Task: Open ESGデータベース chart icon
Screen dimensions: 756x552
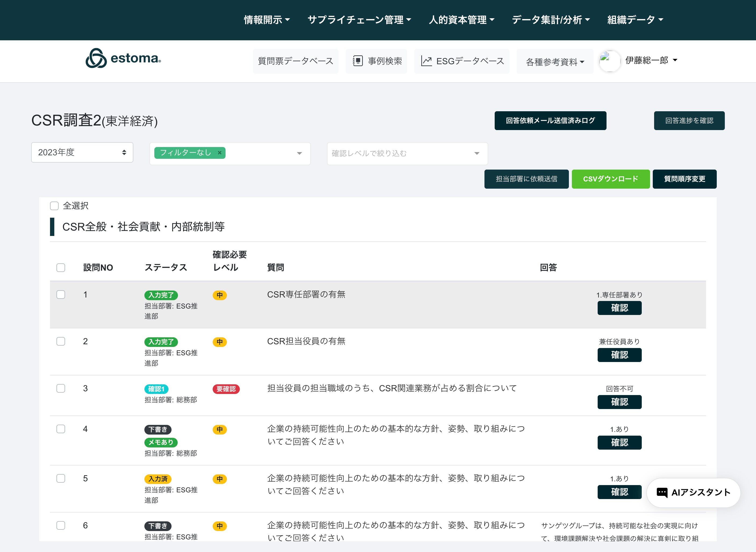Action: tap(426, 61)
